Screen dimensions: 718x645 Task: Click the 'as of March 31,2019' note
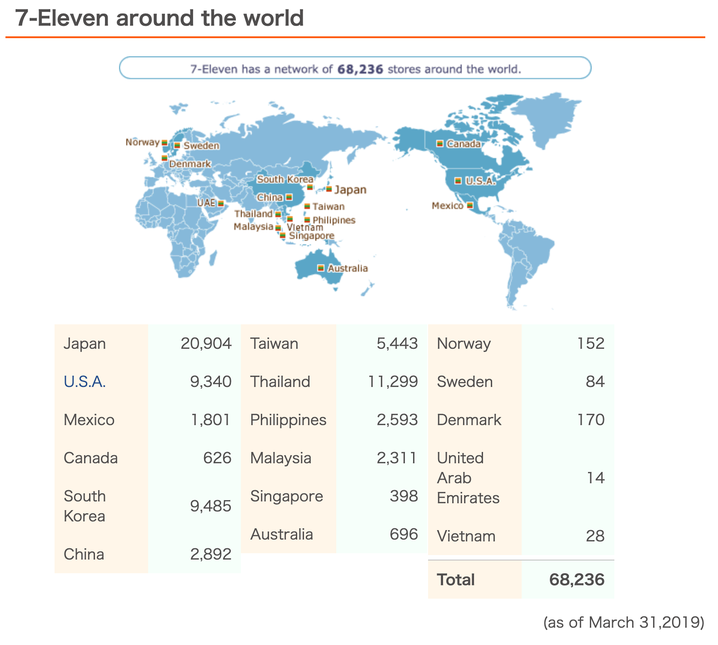pyautogui.click(x=624, y=623)
